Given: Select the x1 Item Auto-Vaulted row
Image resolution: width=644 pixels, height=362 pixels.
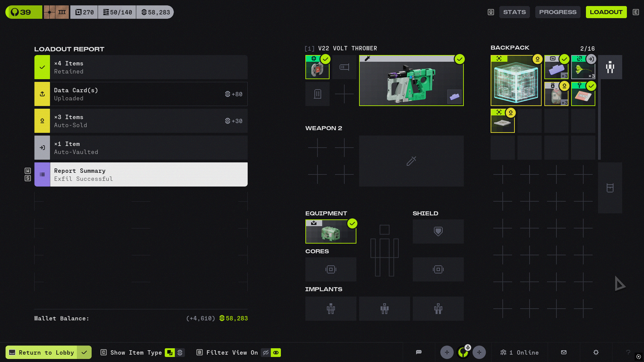Looking at the screenshot, I should point(141,148).
